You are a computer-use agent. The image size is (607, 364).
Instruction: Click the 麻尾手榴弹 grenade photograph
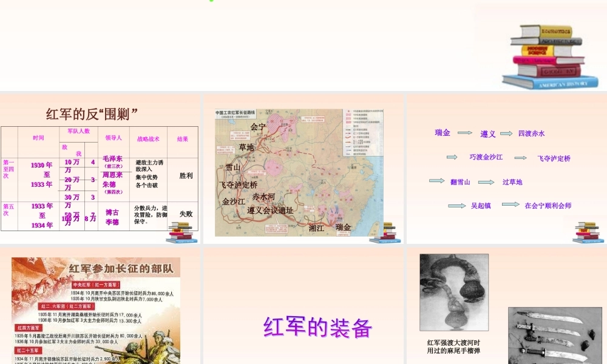coord(454,292)
